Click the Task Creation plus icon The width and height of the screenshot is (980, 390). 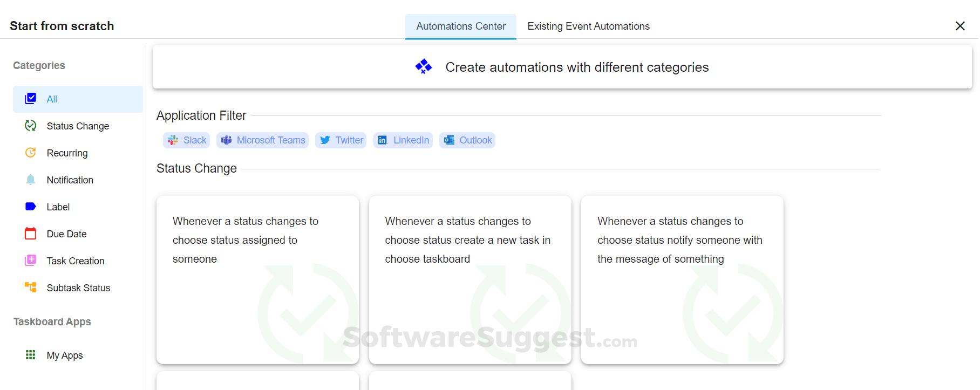click(31, 261)
